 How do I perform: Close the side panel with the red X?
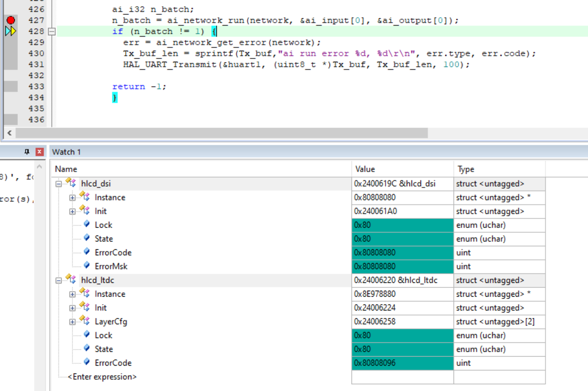[x=39, y=151]
